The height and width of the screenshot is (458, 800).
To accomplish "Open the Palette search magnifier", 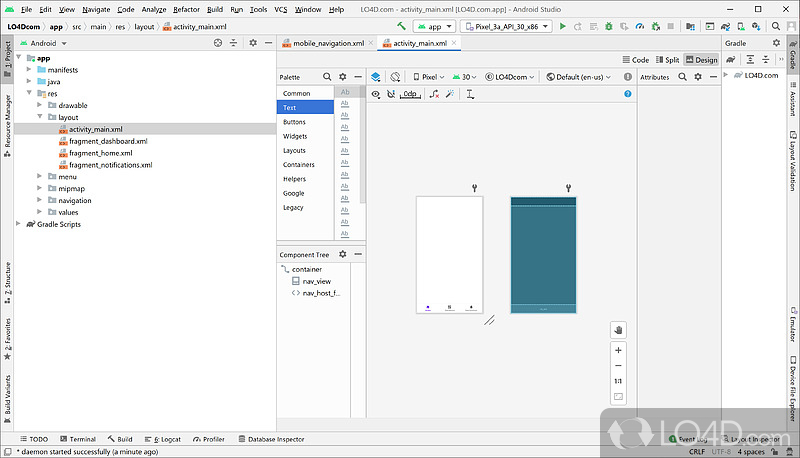I will 326,76.
